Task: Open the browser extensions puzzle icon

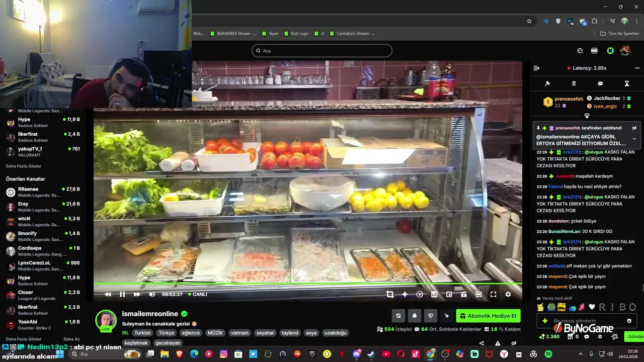Action: [x=595, y=21]
